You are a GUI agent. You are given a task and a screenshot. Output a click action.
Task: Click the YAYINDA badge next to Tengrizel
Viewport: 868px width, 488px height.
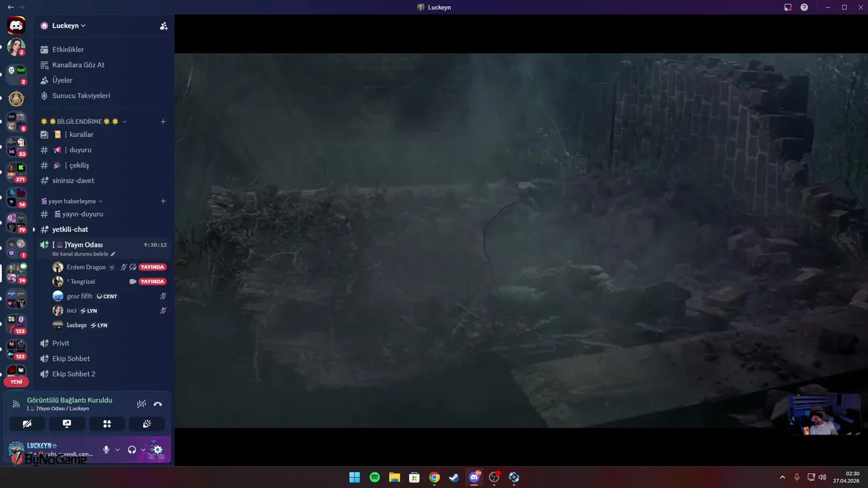tap(153, 281)
